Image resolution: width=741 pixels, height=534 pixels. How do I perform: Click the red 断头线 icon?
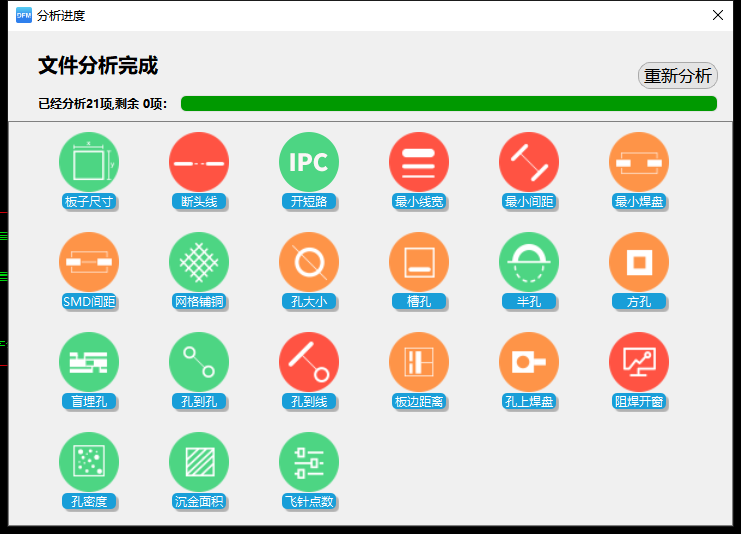pyautogui.click(x=199, y=162)
